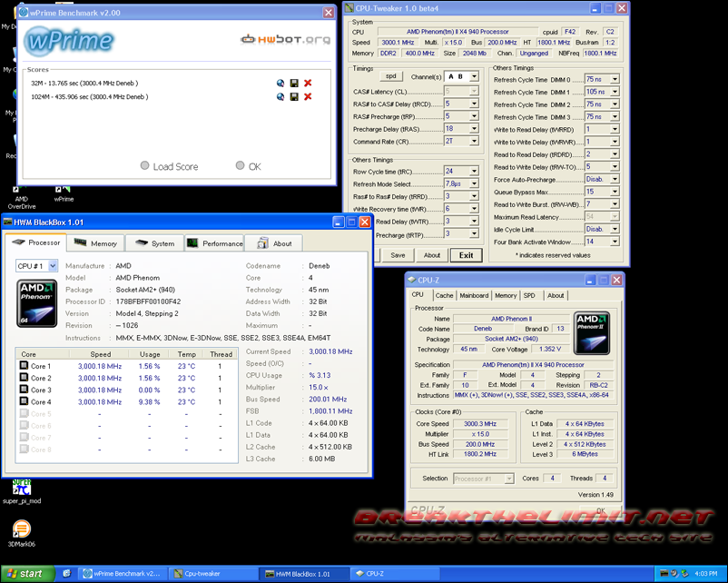Switch to Mainboard tab in CPU-Z
728x583 pixels.
coord(474,295)
